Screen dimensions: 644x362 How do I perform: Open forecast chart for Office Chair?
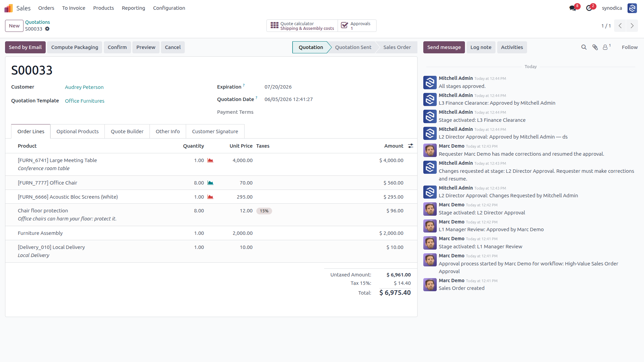(x=210, y=183)
